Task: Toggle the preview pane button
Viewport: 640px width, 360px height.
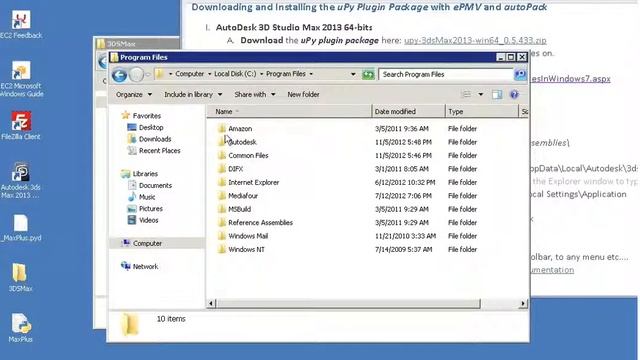Action: click(x=497, y=94)
